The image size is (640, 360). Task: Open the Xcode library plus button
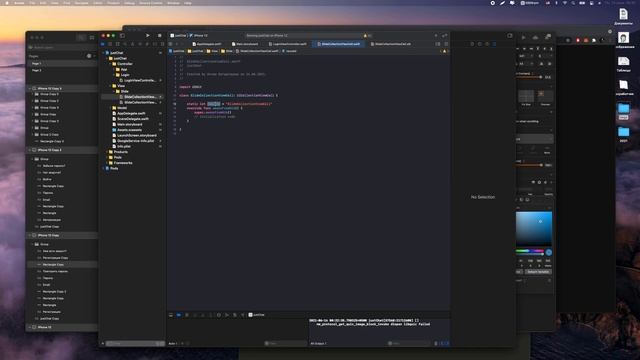tap(436, 36)
